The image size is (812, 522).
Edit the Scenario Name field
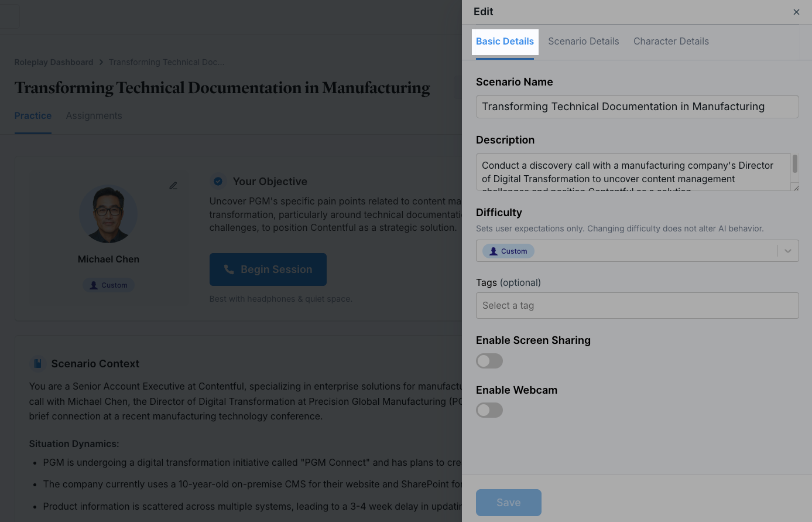[637, 107]
